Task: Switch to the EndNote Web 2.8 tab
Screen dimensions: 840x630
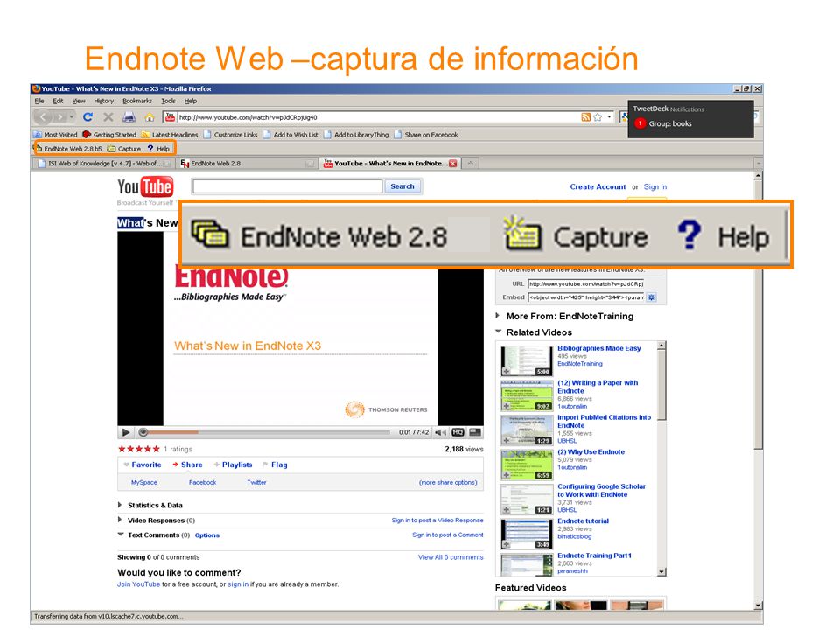Action: (x=247, y=164)
